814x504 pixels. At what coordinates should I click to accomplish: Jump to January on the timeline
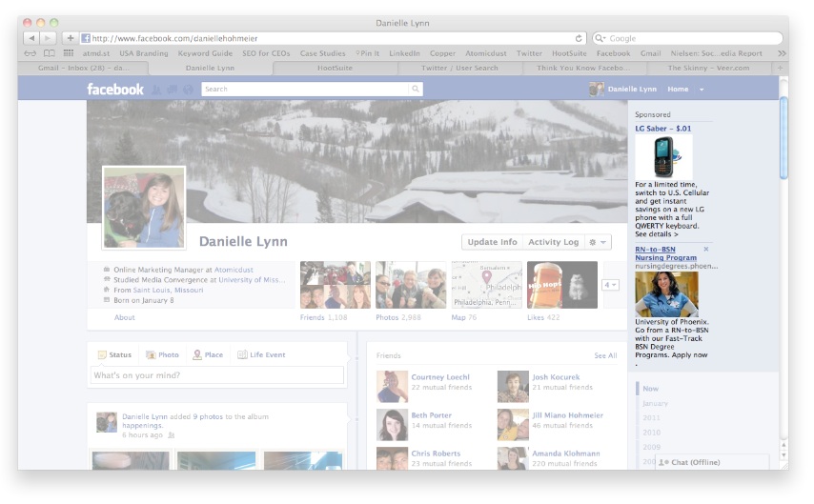coord(655,403)
